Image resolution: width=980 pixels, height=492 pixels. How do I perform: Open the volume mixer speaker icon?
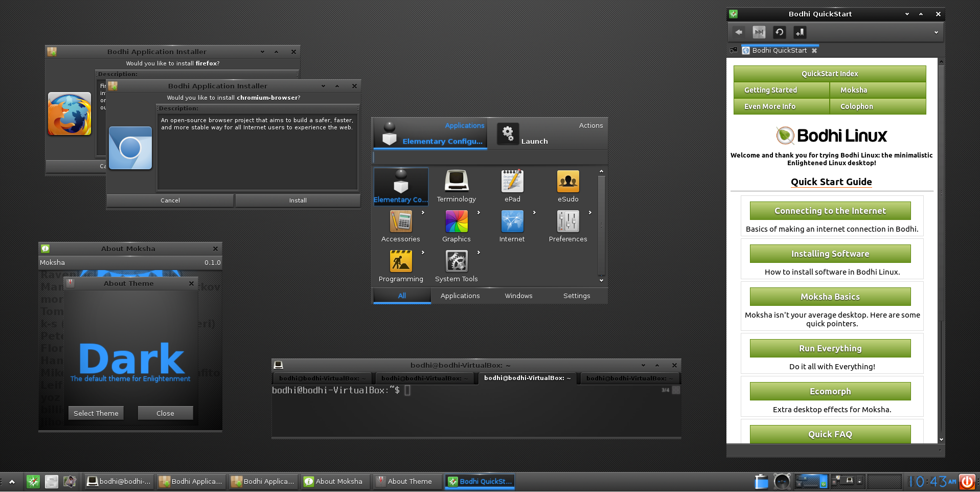(x=782, y=481)
